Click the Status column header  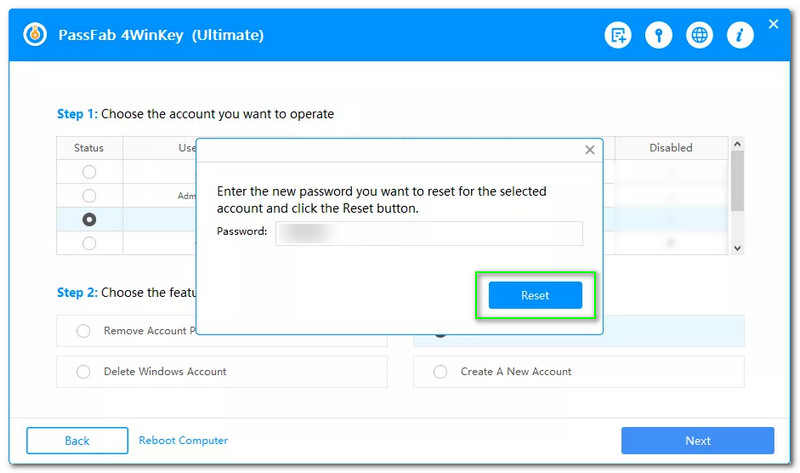89,148
